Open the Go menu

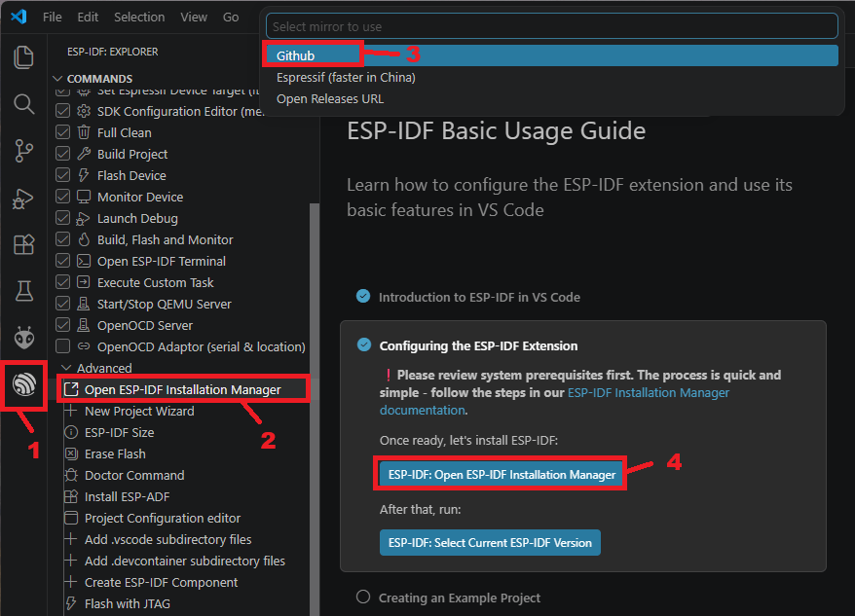point(231,17)
